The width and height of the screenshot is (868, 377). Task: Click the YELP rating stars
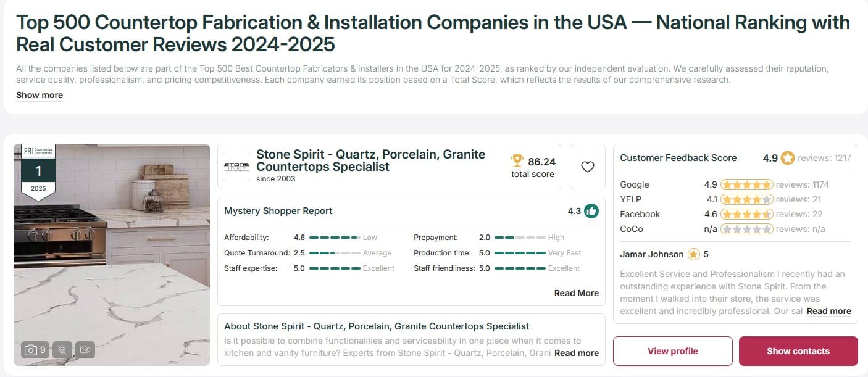coord(746,199)
